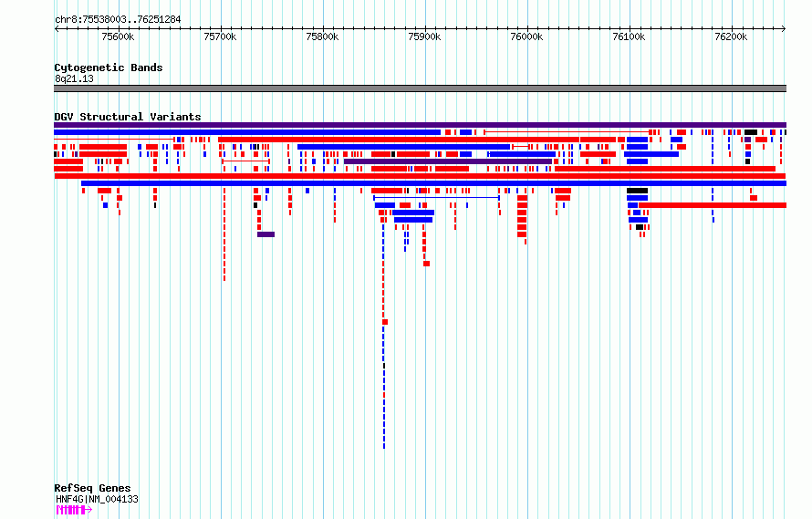This screenshot has width=812, height=519.
Task: Click the chr8:75538003..76251284 coordinate label
Action: pyautogui.click(x=118, y=20)
